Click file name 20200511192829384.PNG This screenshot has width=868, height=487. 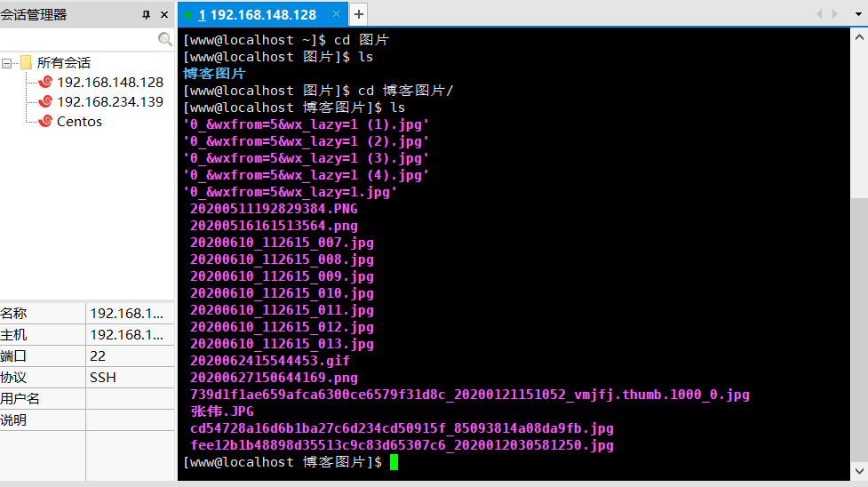[x=274, y=209]
